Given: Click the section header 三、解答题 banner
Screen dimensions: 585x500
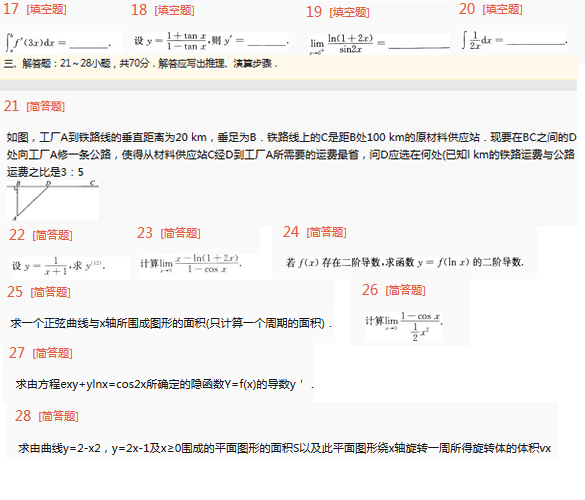Looking at the screenshot, I should coord(288,67).
